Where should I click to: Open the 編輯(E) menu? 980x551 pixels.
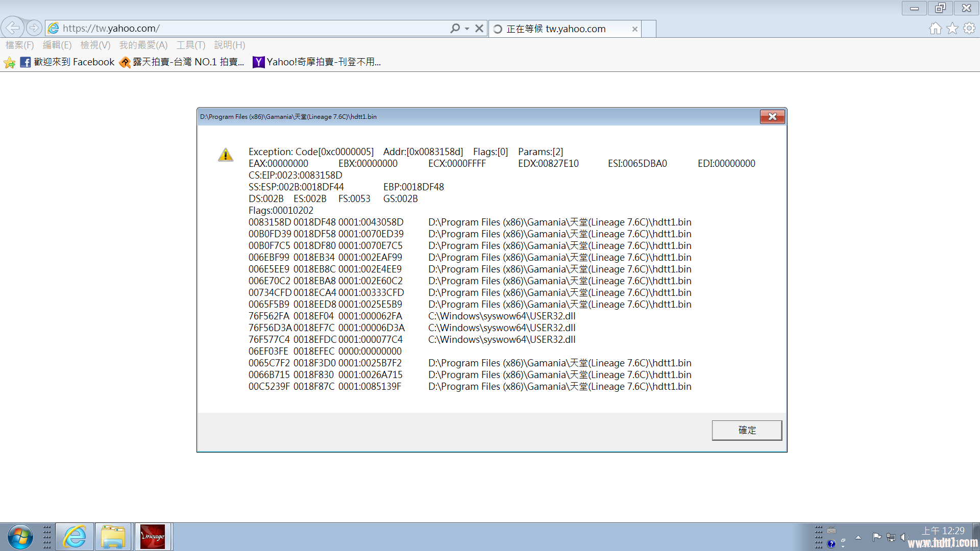pos(57,45)
